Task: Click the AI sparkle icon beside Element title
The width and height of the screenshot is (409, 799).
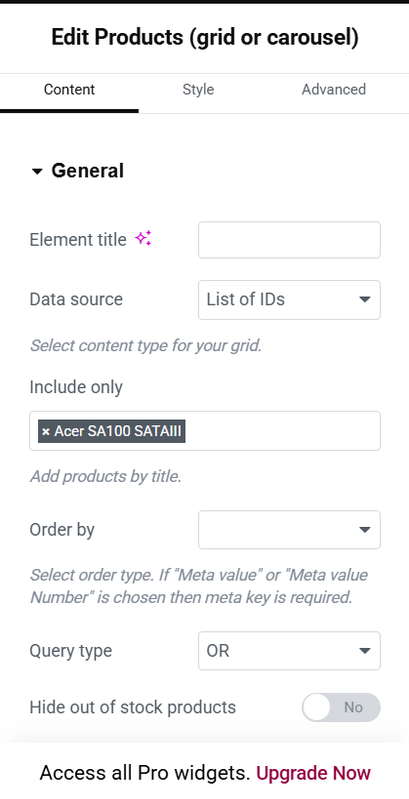Action: coord(143,238)
